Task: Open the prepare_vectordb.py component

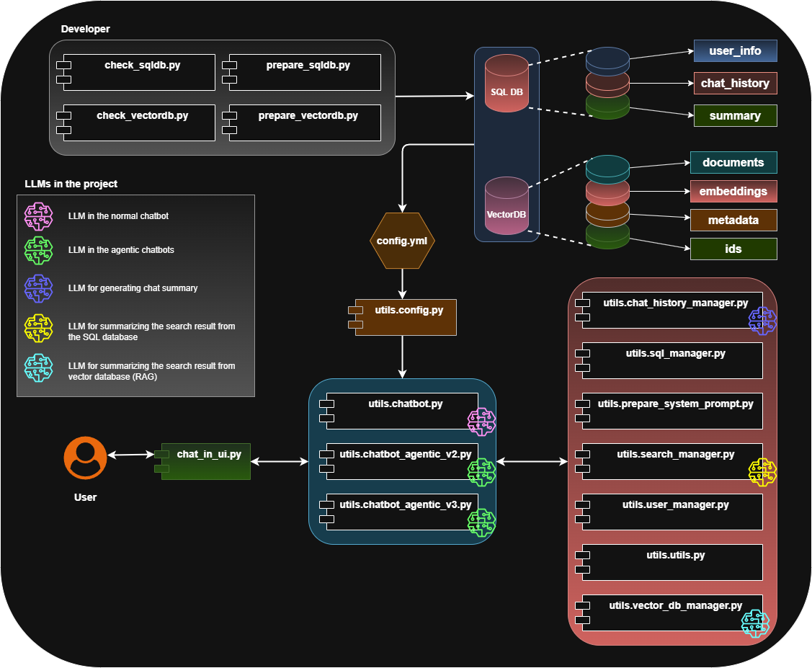Action: click(308, 123)
